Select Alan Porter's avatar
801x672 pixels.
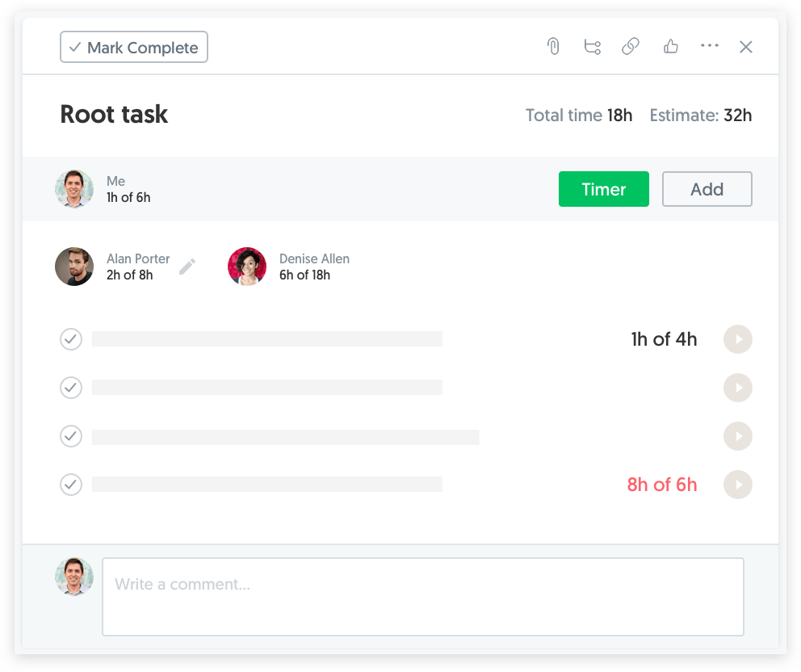point(74,267)
